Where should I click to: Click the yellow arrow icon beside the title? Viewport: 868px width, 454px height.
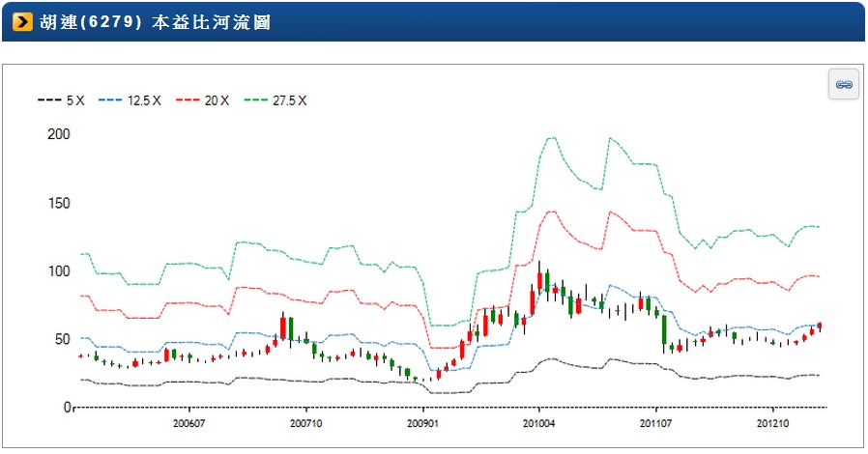[x=22, y=22]
